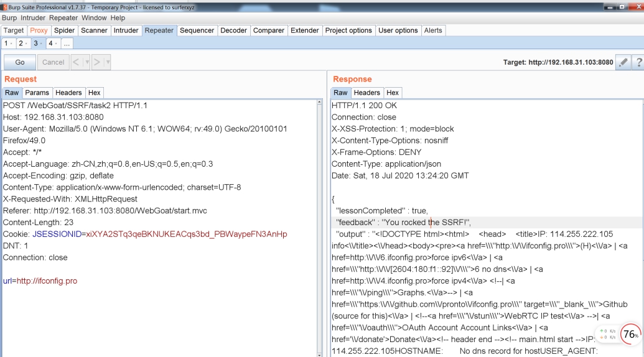Click the 76% floating speed widget
Image resolution: width=644 pixels, height=357 pixels.
coord(630,334)
